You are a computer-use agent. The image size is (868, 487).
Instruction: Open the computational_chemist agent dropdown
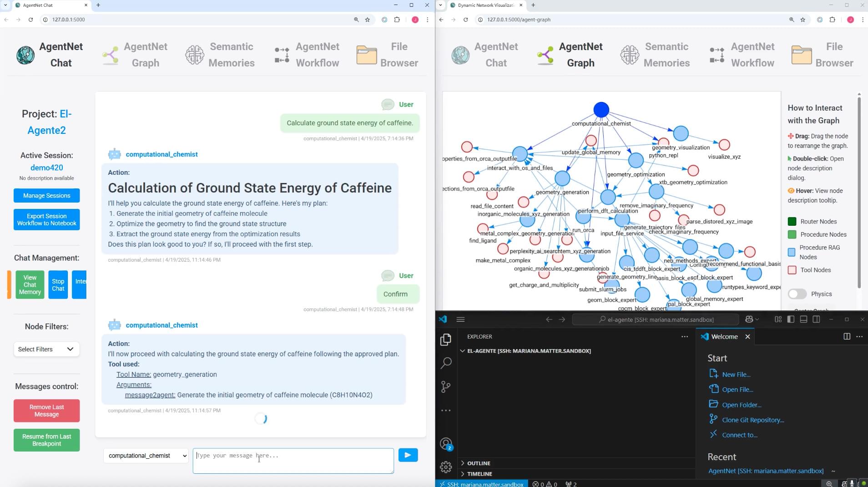coord(146,456)
